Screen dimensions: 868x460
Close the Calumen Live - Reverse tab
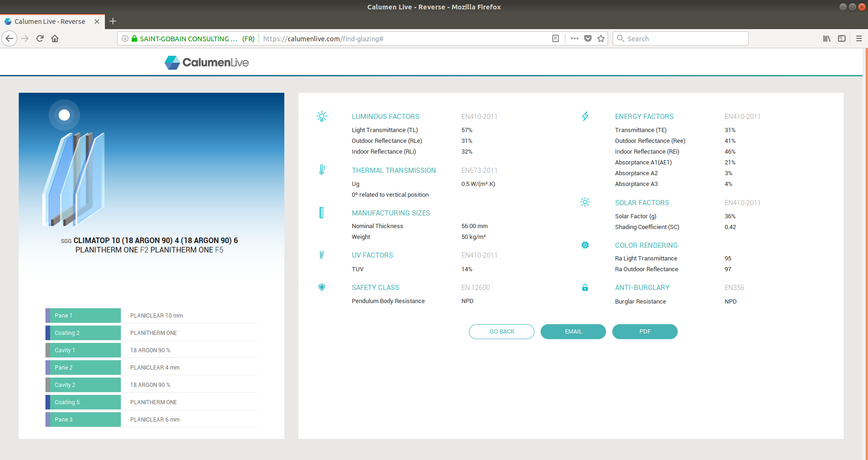(97, 22)
